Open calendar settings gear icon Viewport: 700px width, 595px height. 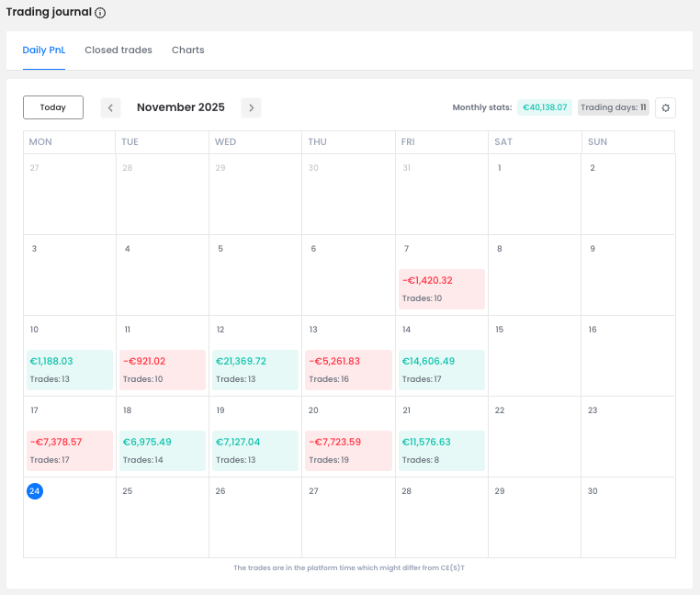pyautogui.click(x=665, y=107)
